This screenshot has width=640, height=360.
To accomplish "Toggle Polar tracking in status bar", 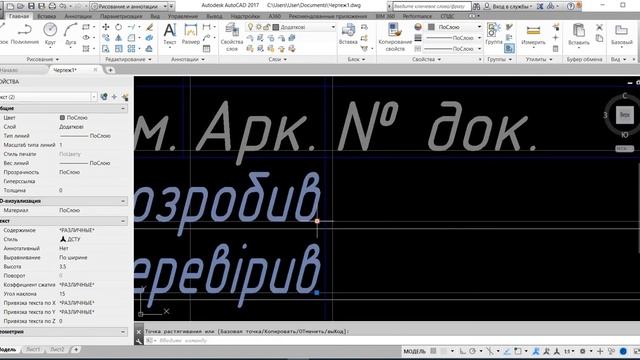I will tap(472, 351).
